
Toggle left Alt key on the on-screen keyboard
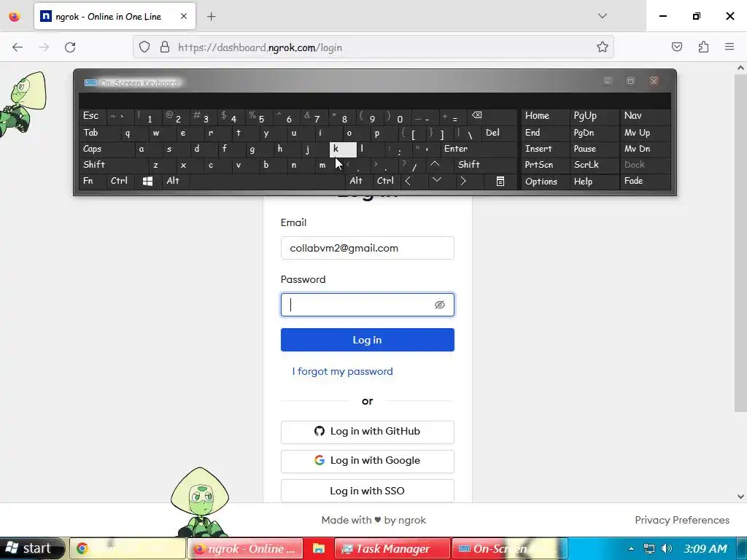(175, 182)
